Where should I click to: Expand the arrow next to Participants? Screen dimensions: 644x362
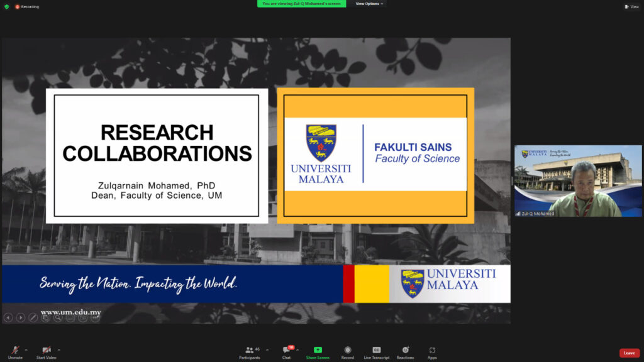[x=267, y=350]
